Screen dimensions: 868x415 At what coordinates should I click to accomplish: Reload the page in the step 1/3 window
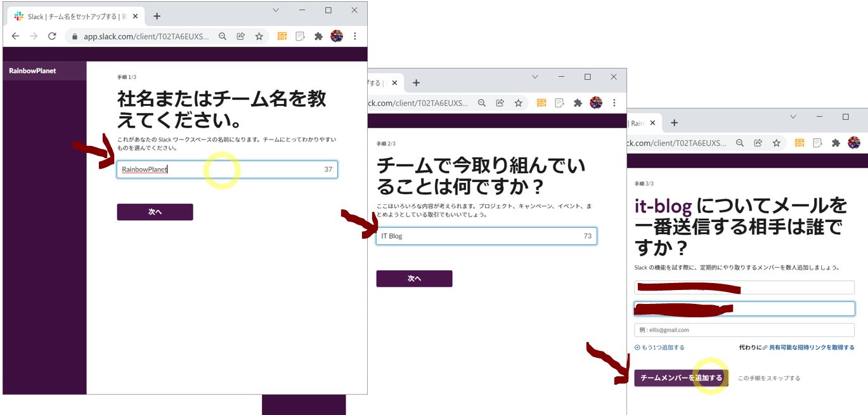52,37
